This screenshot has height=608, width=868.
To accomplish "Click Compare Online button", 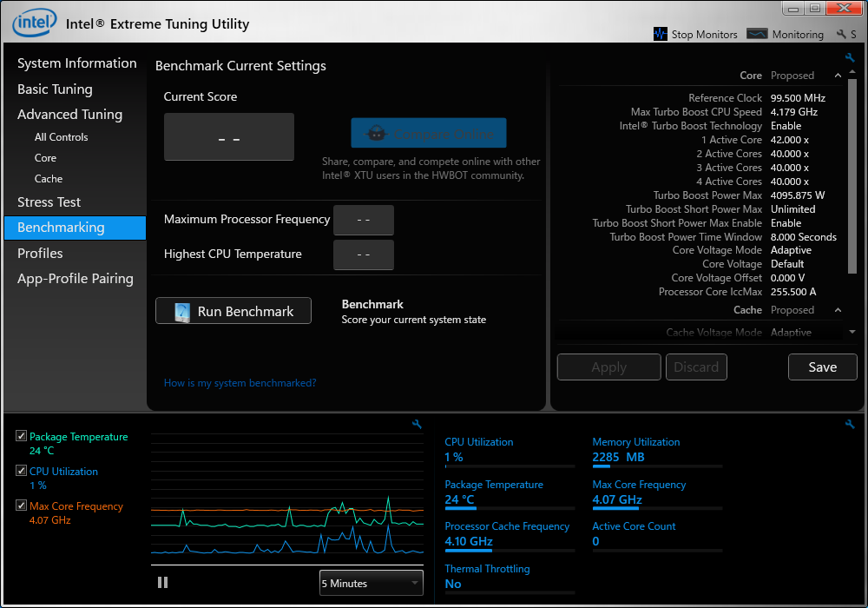I will pos(429,133).
